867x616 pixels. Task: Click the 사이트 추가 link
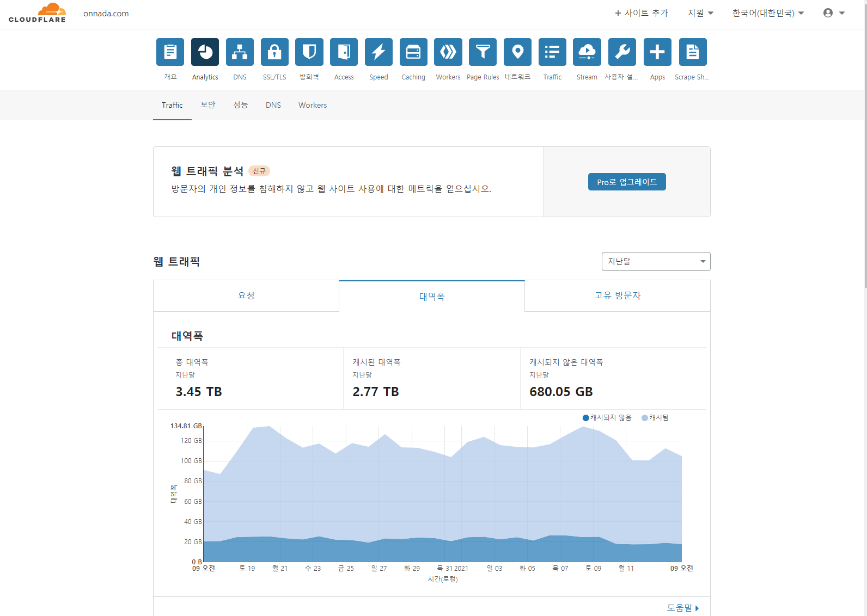pyautogui.click(x=642, y=13)
